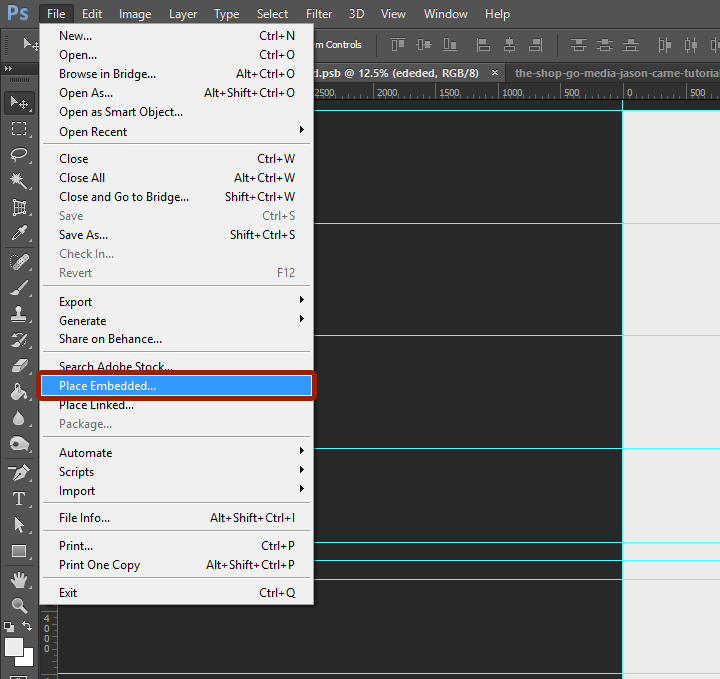Screen dimensions: 720x679
Task: Click the background color swatch
Action: 28,659
